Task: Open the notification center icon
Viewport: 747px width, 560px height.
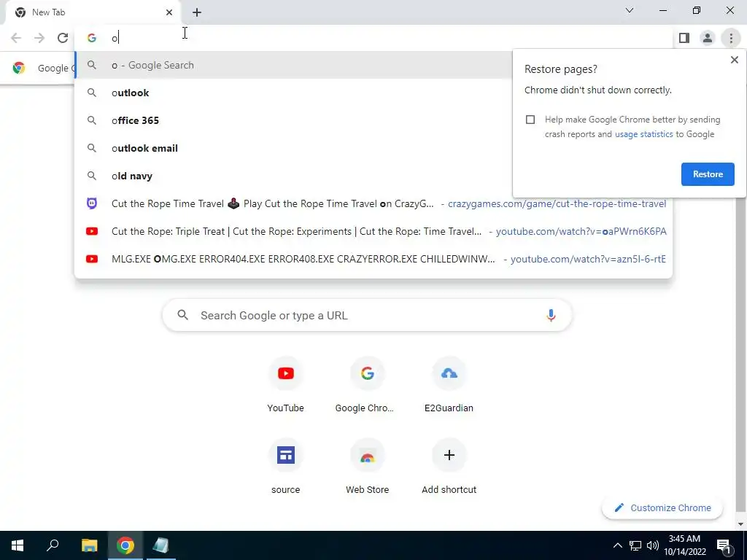Action: pyautogui.click(x=724, y=545)
